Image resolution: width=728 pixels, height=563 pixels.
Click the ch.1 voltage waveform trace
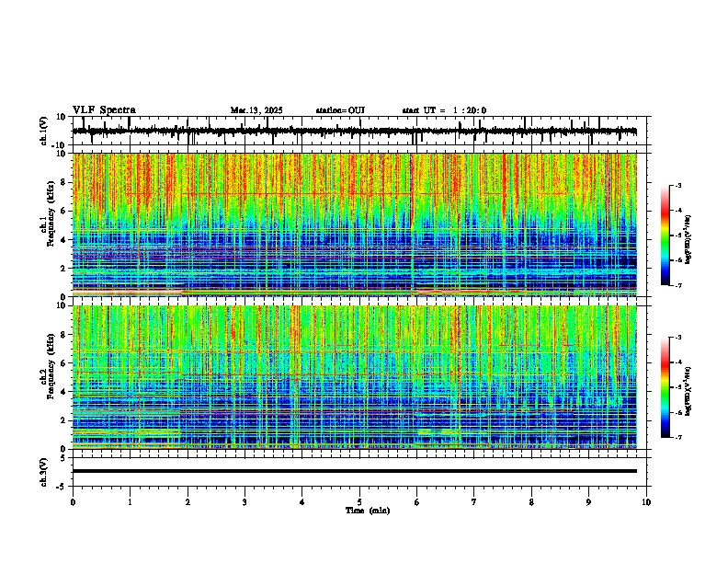point(354,131)
